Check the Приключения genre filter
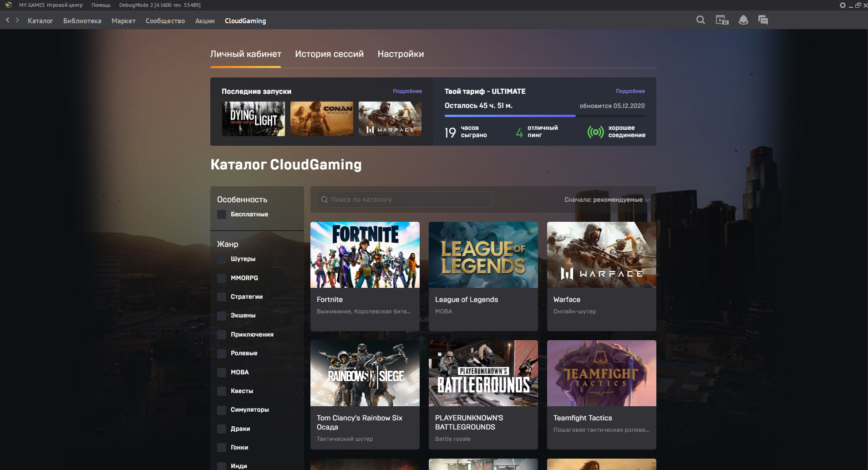This screenshot has width=868, height=470. [x=222, y=335]
